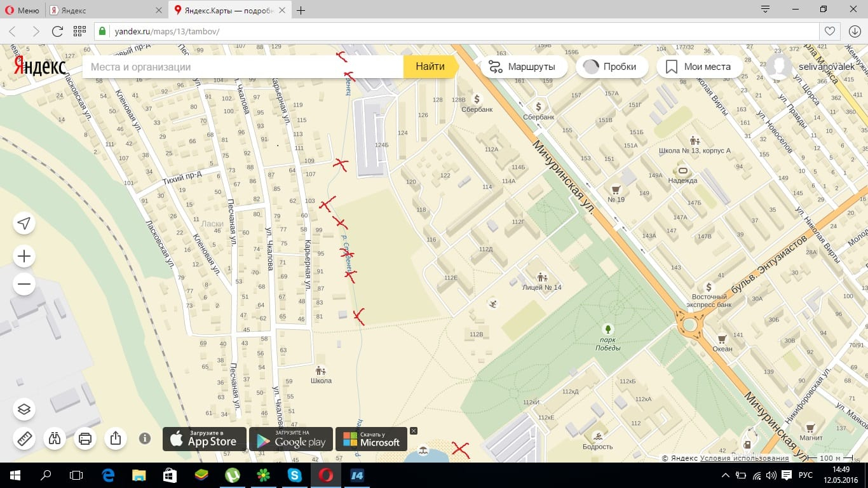Zoom out the map with minus button
The image size is (868, 488).
click(24, 284)
